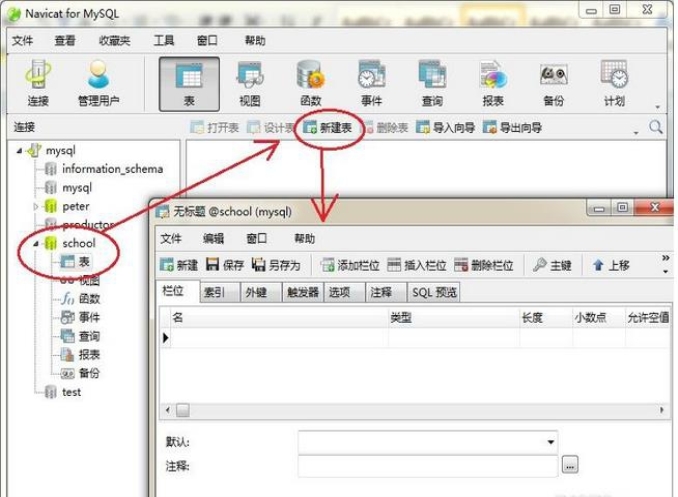
Task: Click 保存 (Save) in table designer
Action: pos(225,265)
